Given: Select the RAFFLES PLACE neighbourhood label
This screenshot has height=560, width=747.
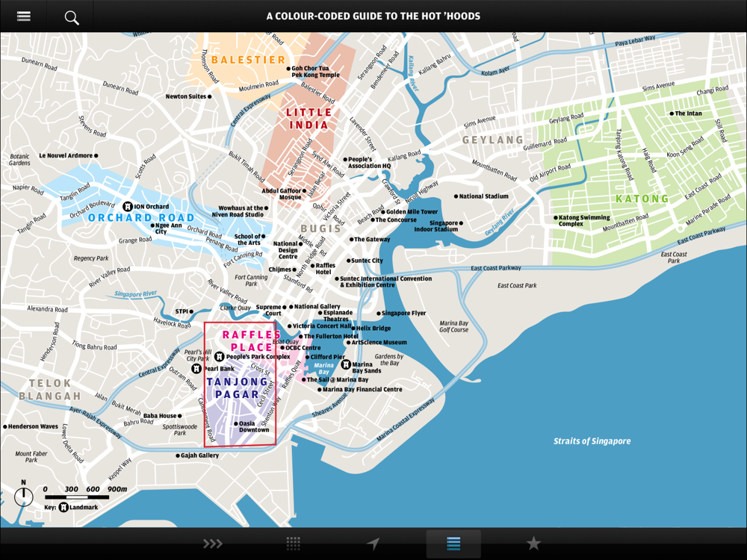Looking at the screenshot, I should pos(252,341).
